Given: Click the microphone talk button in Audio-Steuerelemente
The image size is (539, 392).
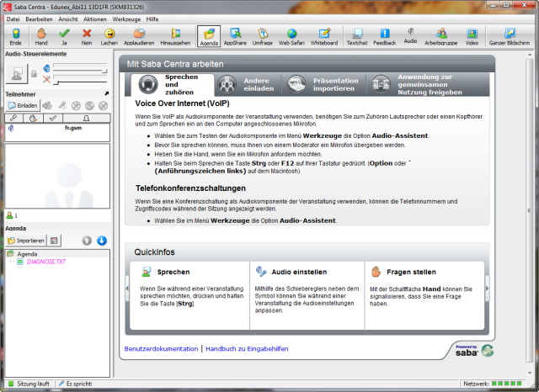Looking at the screenshot, I should [17, 73].
